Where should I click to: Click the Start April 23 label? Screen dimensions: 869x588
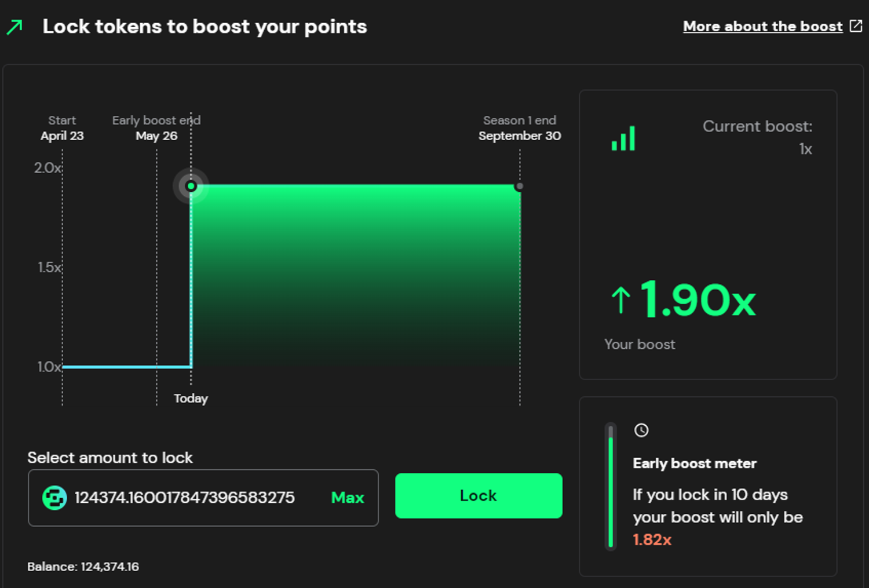click(x=62, y=128)
